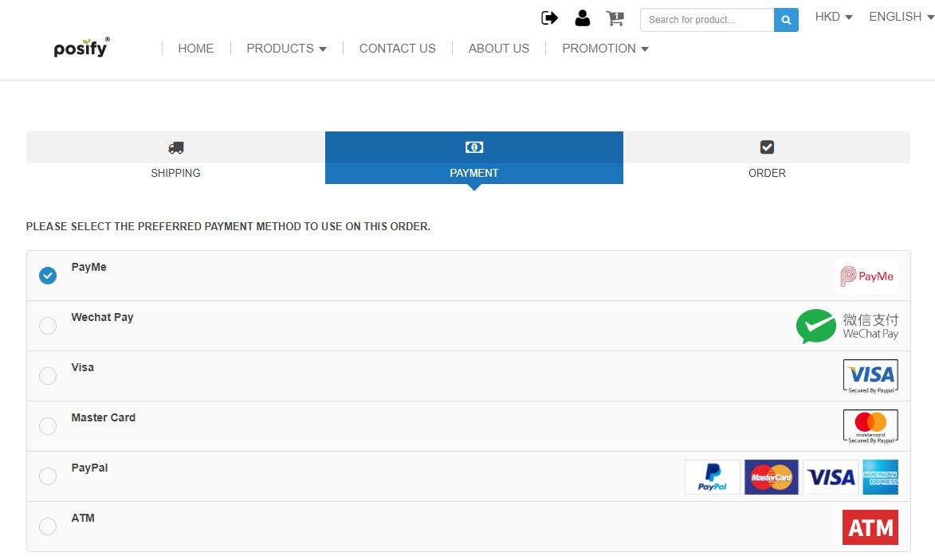Expand the PROMOTION menu

pyautogui.click(x=605, y=49)
